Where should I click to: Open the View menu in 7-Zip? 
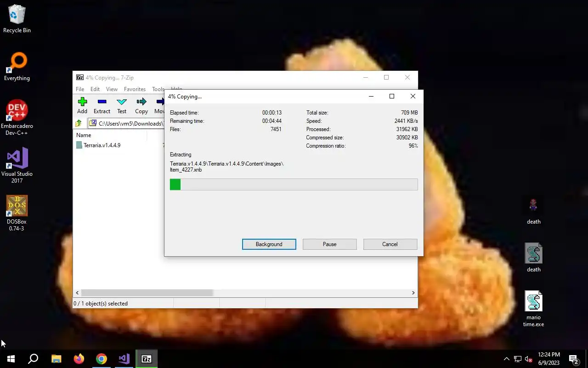click(x=112, y=89)
